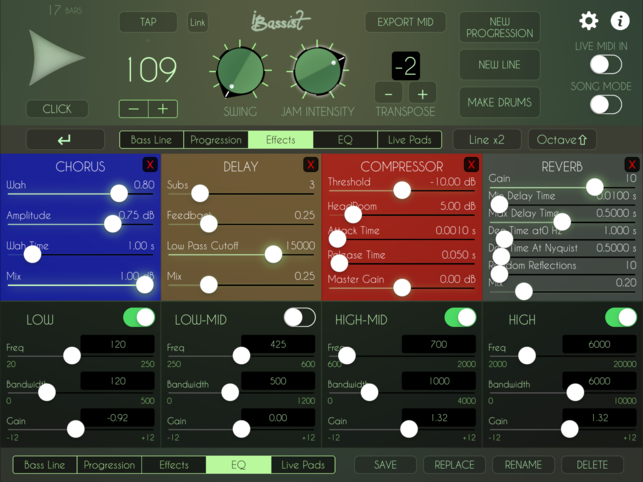Click the Reverb Gain slider handle
This screenshot has height=482, width=643.
(594, 187)
